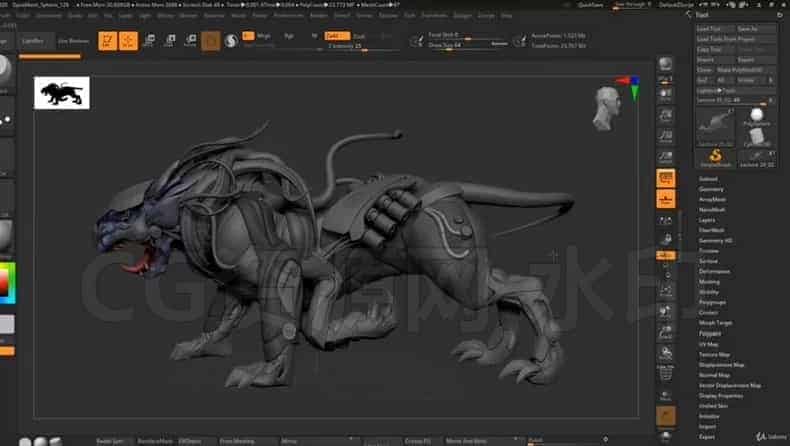Open the Tool menu in menu bar
790x446 pixels.
[410, 16]
